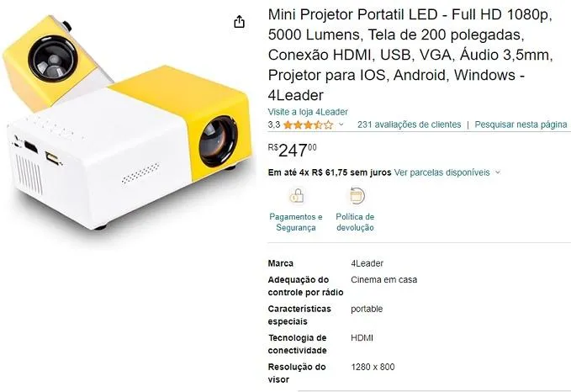The image size is (571, 392).
Task: Expand Ver parcelas disponíveis chevron
Action: click(x=498, y=172)
